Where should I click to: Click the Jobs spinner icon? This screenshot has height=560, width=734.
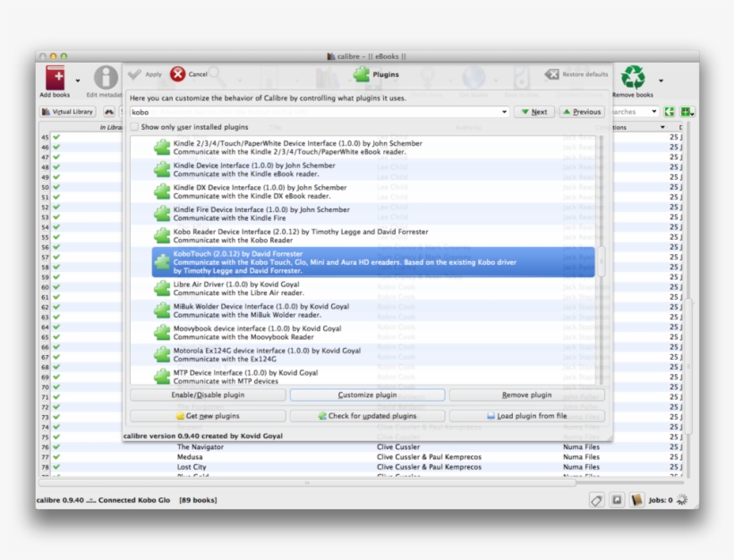point(682,500)
